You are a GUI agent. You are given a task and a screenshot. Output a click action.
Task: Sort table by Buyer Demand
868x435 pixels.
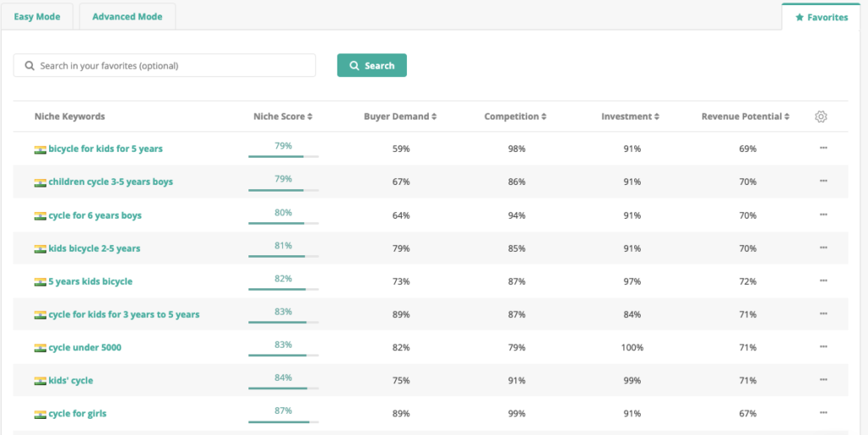click(x=400, y=117)
